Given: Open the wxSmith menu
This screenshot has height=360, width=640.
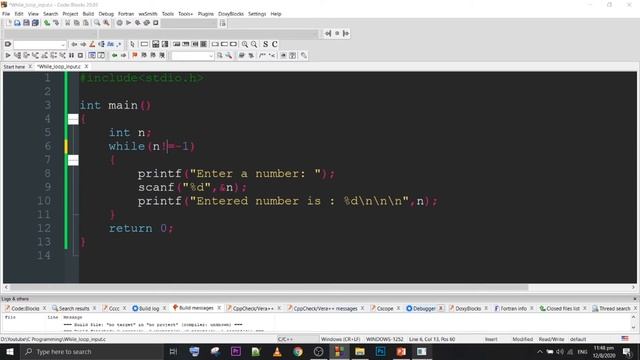Looking at the screenshot, I should 148,14.
